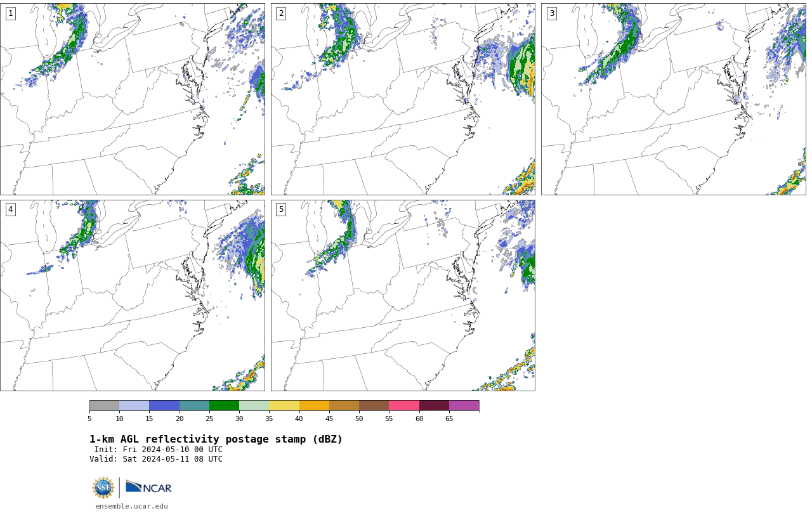The height and width of the screenshot is (513, 812).
Task: Click the purple 65+ dBZ swatch
Action: 464,406
